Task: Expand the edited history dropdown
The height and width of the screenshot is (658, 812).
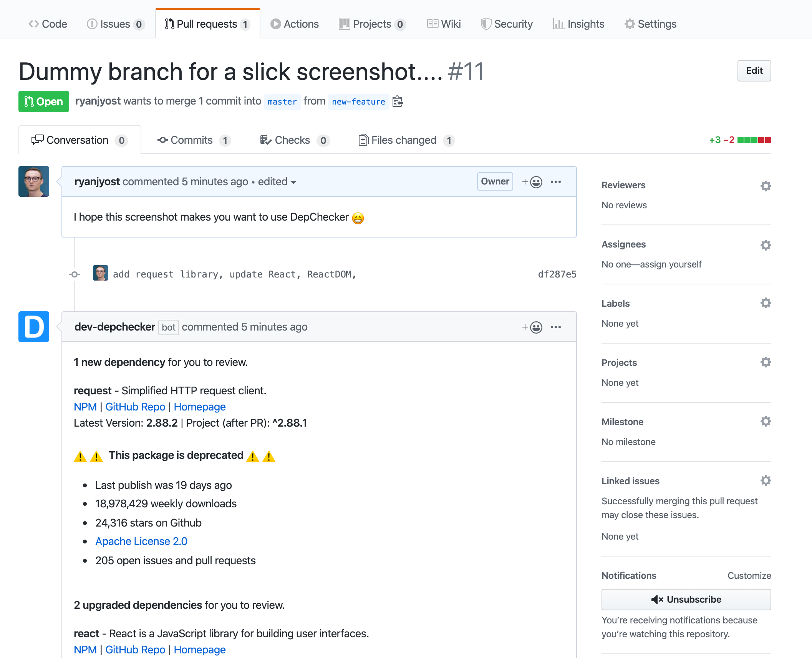Action: tap(277, 181)
